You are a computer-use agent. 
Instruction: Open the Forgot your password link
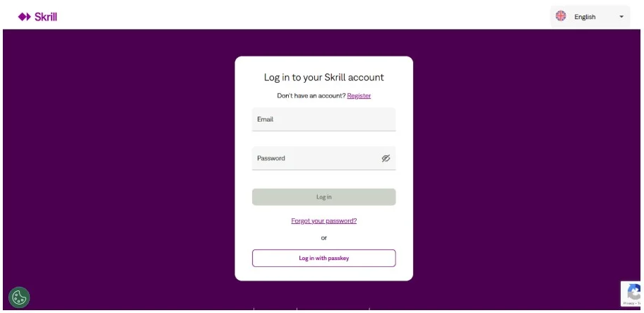tap(323, 220)
